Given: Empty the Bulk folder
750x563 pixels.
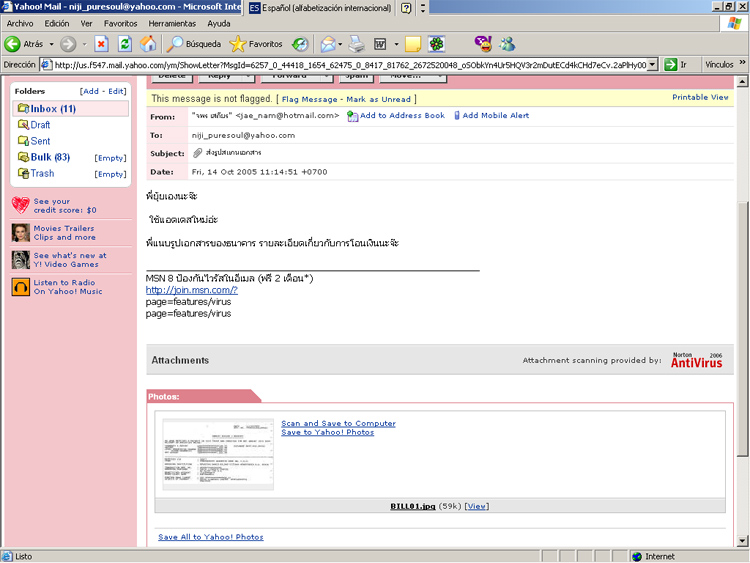Looking at the screenshot, I should tap(110, 158).
